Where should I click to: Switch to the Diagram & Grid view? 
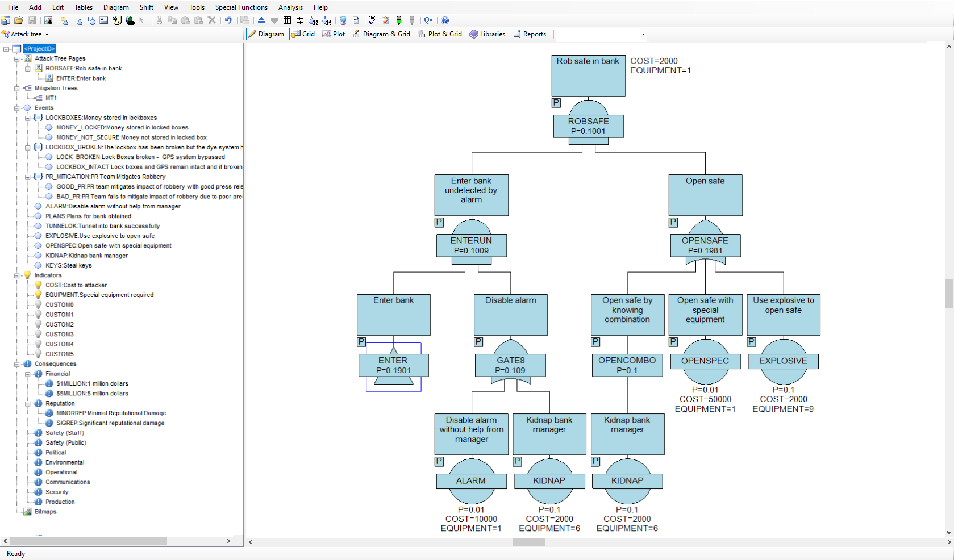(381, 34)
